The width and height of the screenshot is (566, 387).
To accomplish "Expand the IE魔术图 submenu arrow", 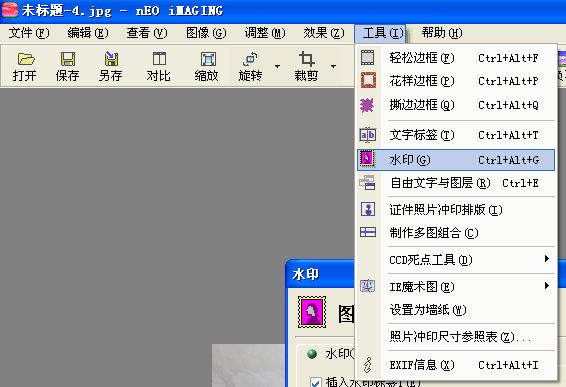I will pyautogui.click(x=547, y=286).
